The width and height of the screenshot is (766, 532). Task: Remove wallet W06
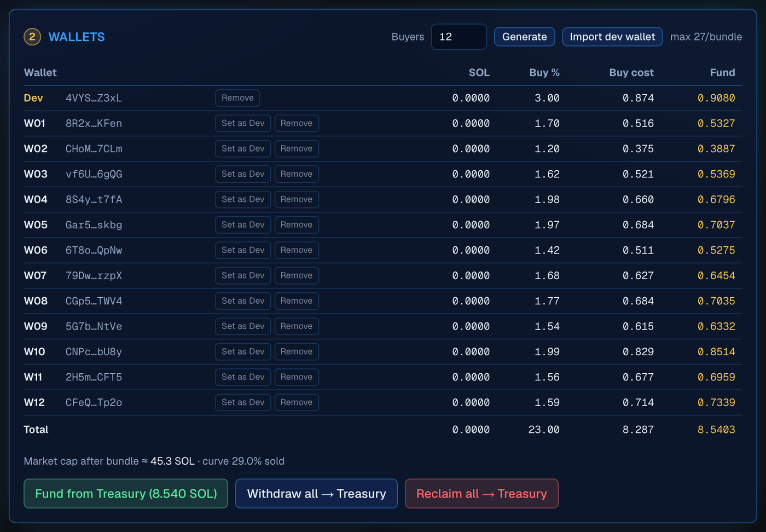[297, 250]
